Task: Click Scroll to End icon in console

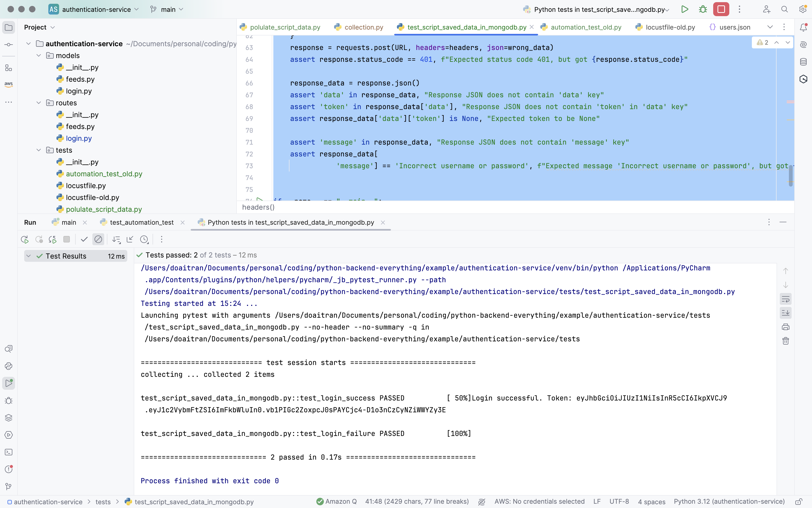Action: [785, 313]
